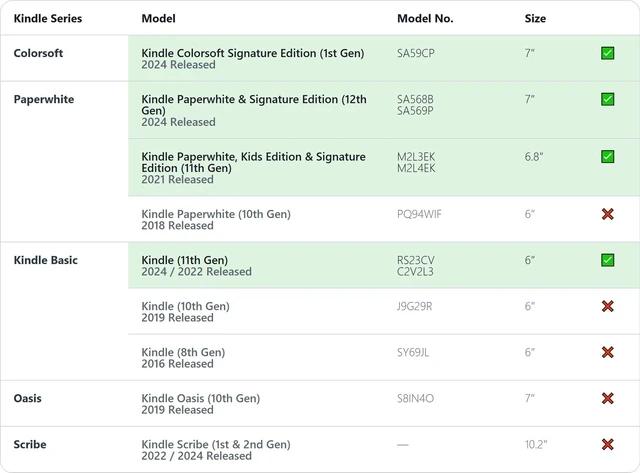Screen dimensions: 640x473
Task: Click the red X for Kindle 10th Gen
Action: (607, 306)
